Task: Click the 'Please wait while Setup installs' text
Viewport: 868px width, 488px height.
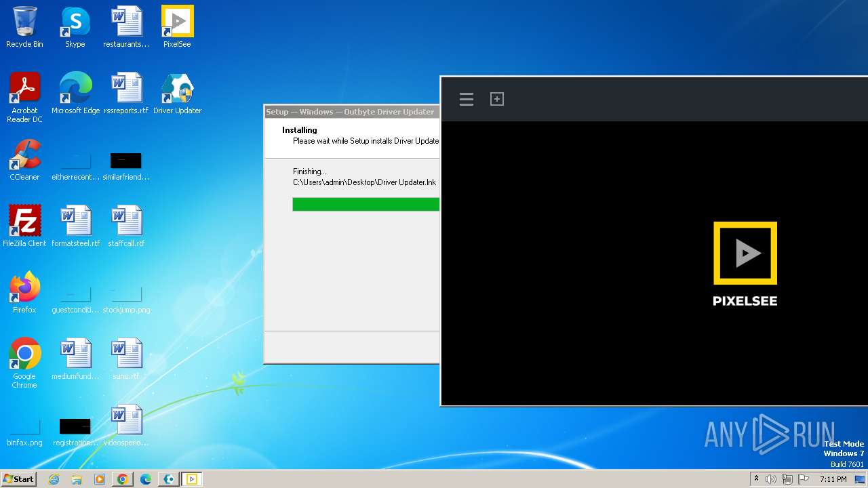Action: (366, 141)
